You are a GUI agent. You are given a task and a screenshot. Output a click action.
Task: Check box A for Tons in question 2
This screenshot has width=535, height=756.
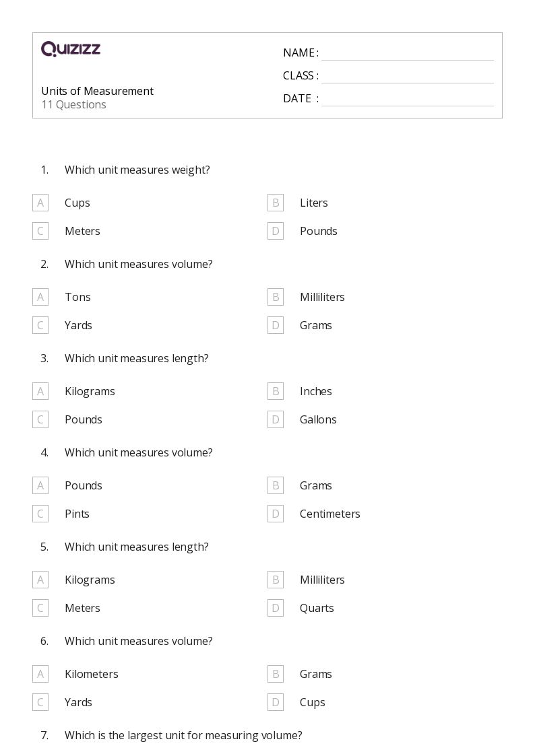(x=40, y=297)
